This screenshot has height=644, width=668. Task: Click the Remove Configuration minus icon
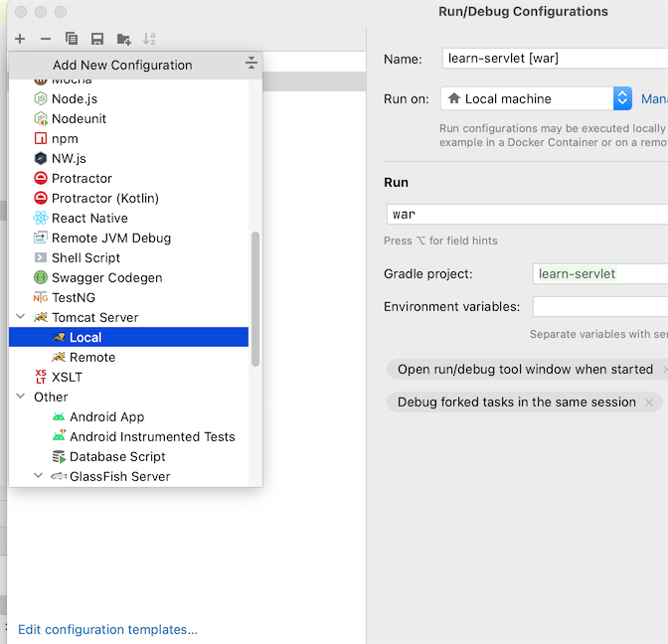pyautogui.click(x=46, y=39)
